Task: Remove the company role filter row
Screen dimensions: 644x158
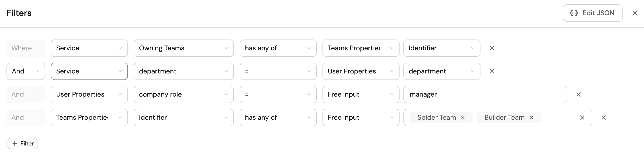Action: [x=578, y=94]
